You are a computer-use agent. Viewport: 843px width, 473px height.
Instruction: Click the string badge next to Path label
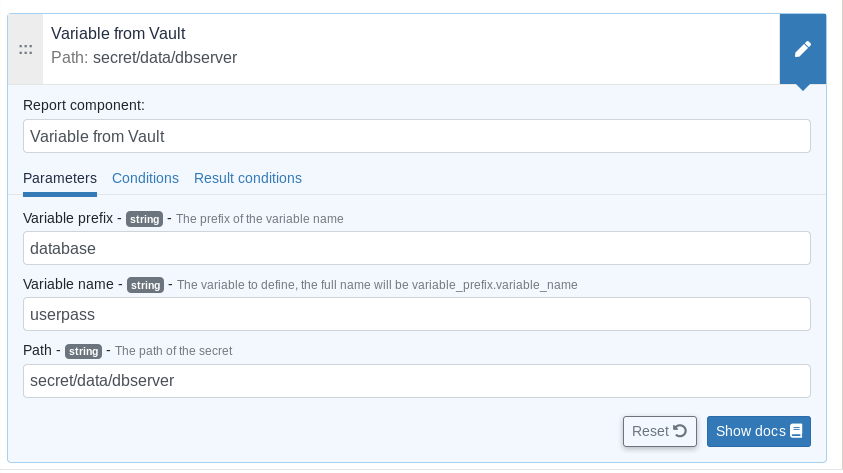[83, 351]
